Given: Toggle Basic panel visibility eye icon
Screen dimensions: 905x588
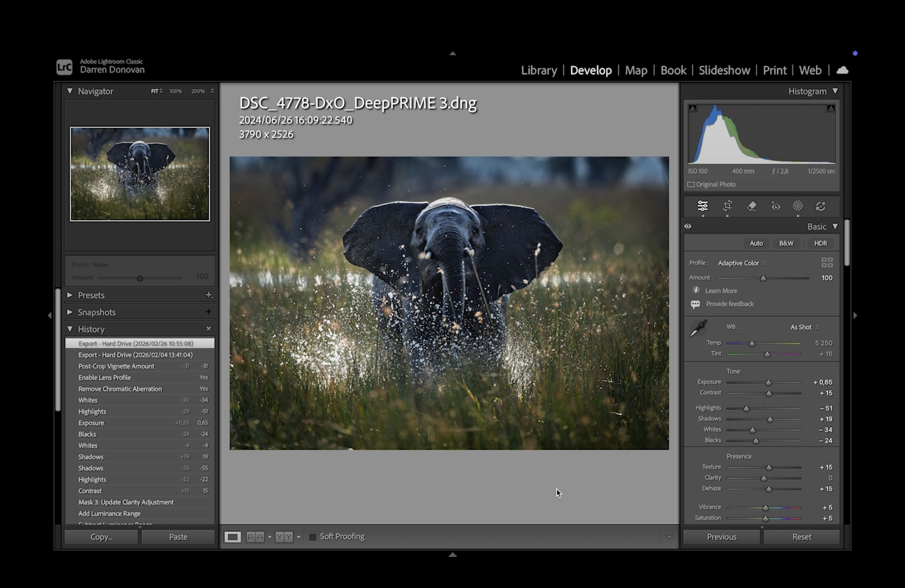Looking at the screenshot, I should point(688,227).
